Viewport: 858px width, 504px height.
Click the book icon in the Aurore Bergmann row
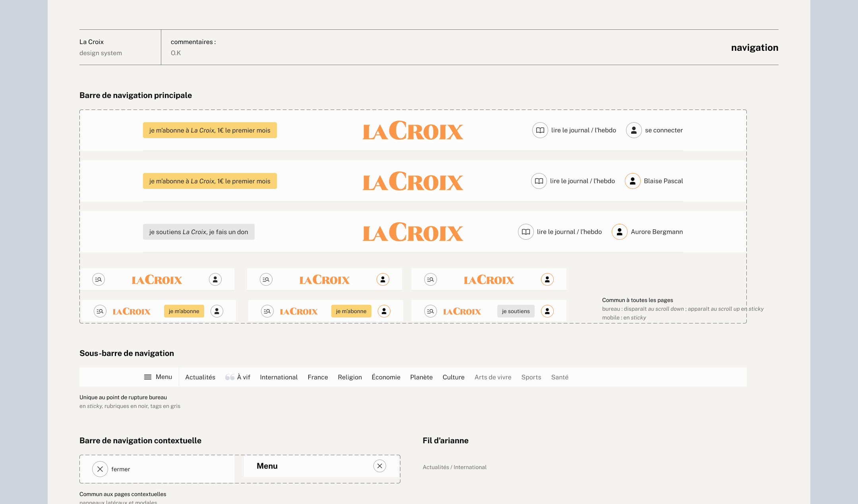[x=526, y=232]
